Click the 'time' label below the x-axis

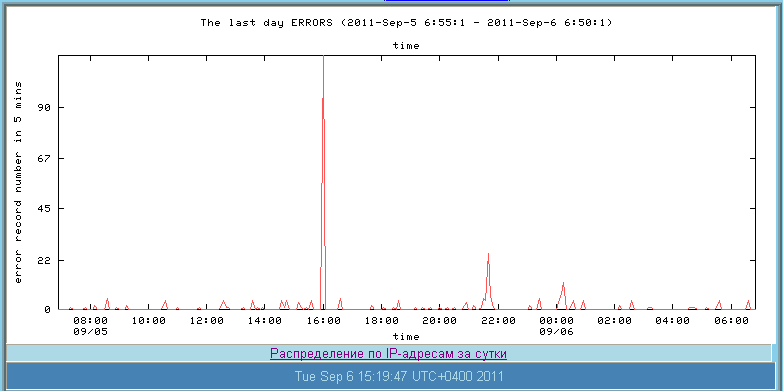coord(406,337)
